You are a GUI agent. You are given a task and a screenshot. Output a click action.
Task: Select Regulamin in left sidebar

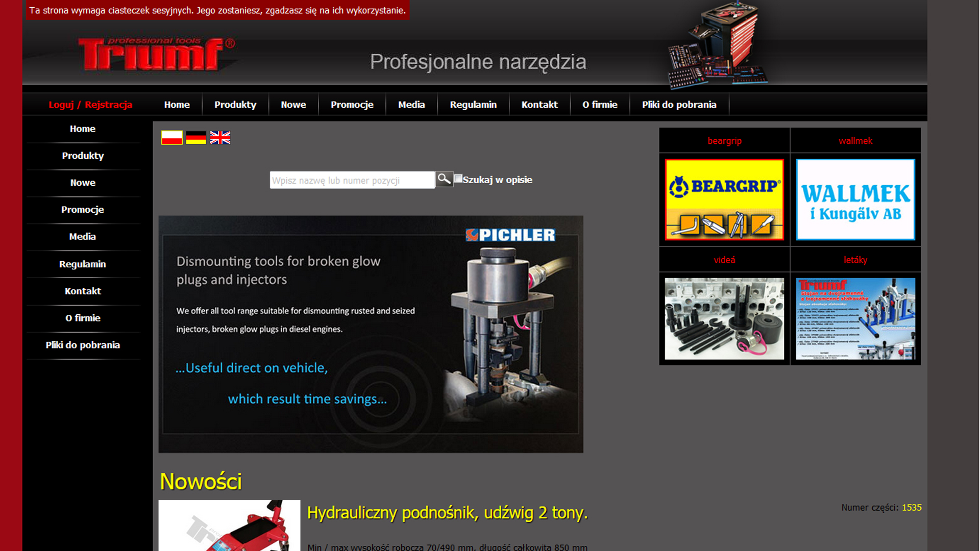tap(83, 264)
